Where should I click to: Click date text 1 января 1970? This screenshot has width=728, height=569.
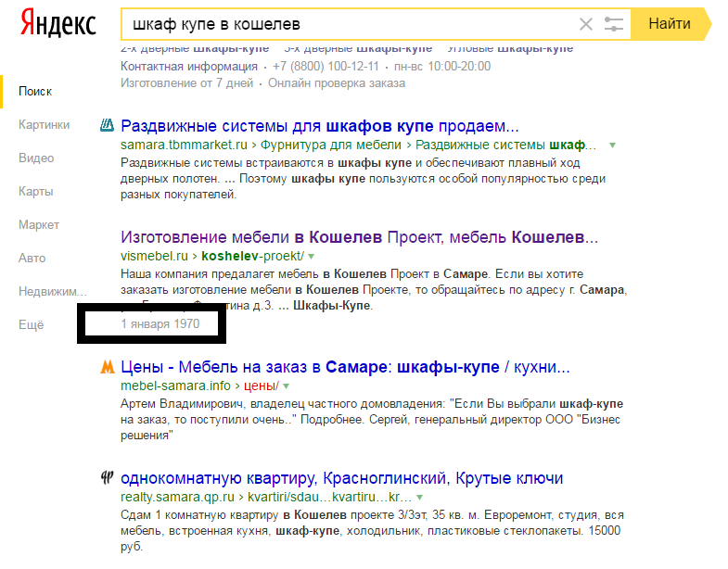[160, 324]
